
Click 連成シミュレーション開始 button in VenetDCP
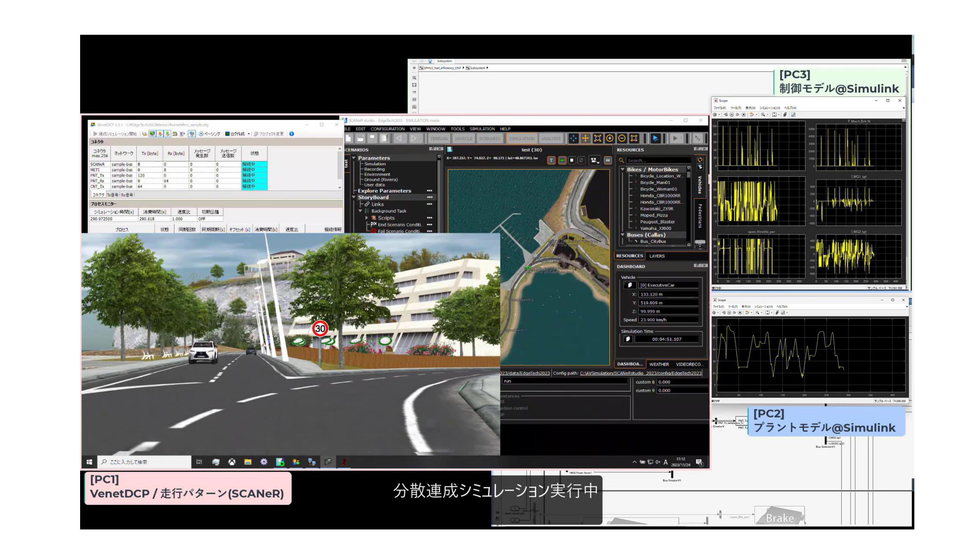(x=114, y=134)
